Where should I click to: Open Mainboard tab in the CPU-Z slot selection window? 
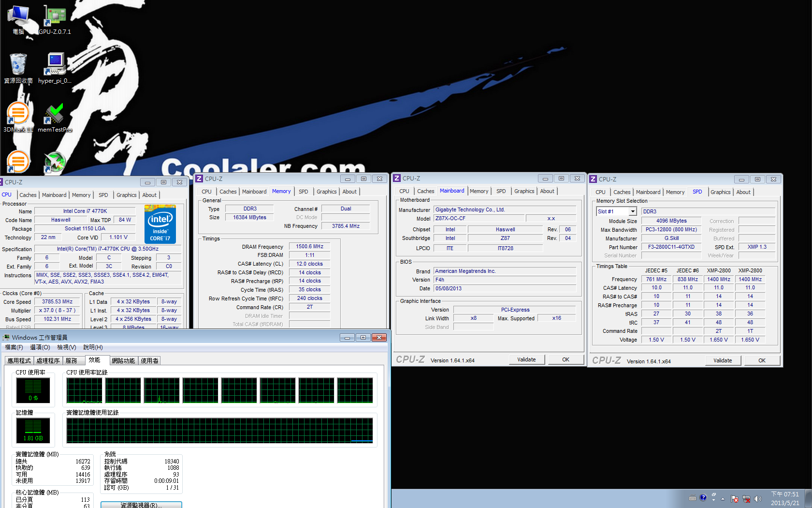[648, 192]
